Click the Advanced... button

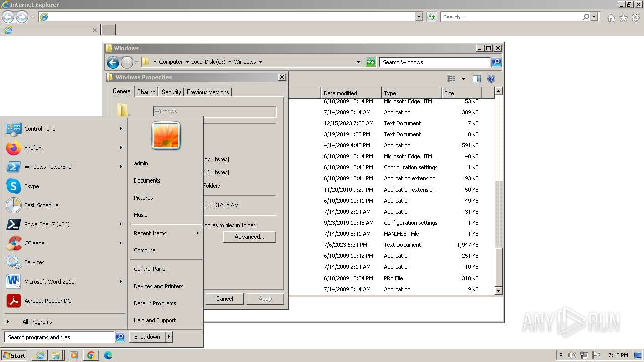pos(250,237)
